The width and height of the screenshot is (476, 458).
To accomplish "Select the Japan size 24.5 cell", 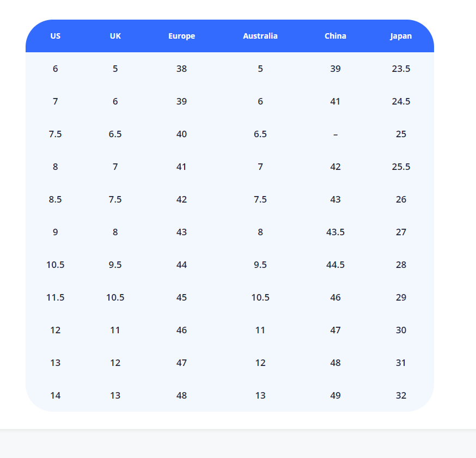I will (401, 101).
